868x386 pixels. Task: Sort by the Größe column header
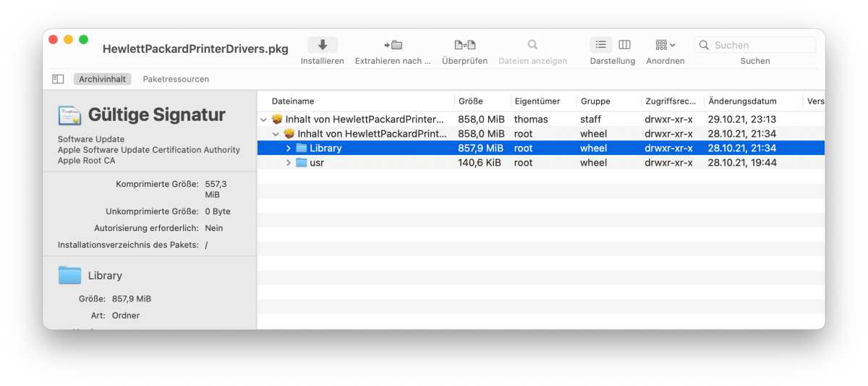tap(470, 101)
